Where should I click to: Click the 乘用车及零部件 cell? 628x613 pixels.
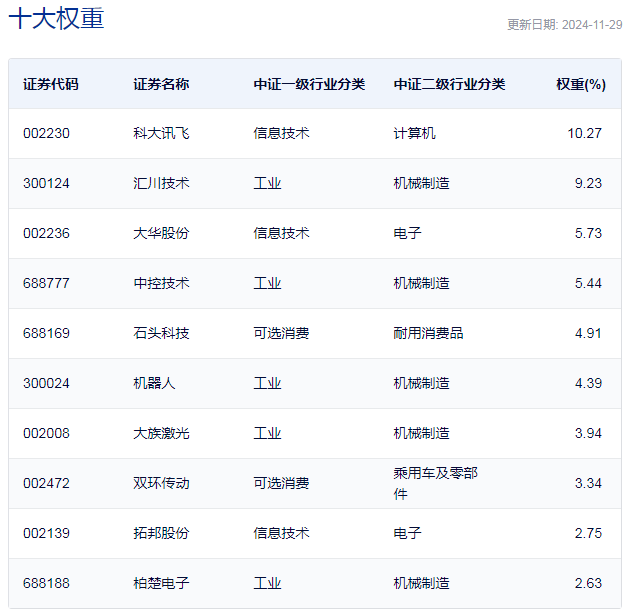[435, 484]
